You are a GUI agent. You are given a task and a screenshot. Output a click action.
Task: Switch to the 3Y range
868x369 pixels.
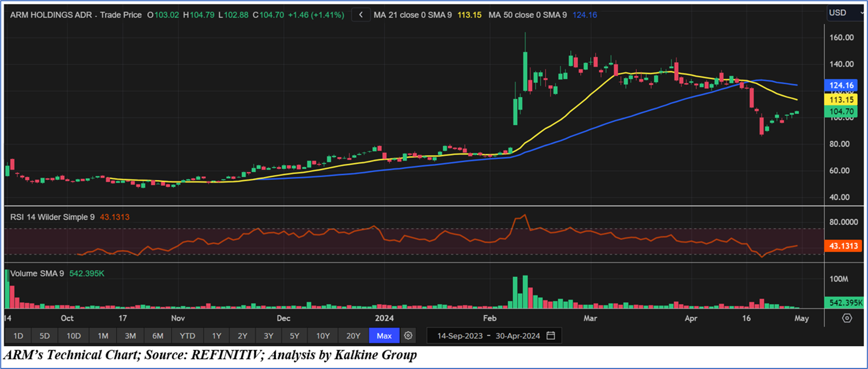click(268, 336)
